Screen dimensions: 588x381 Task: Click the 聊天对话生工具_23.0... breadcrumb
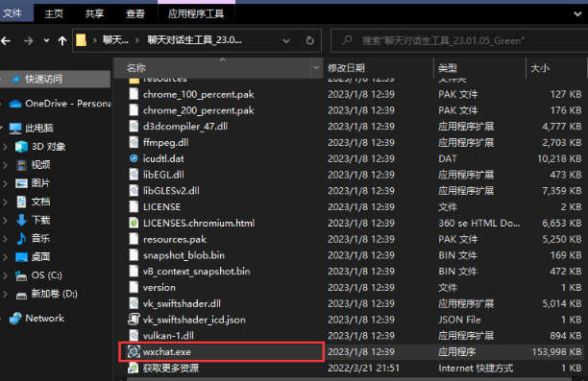[x=194, y=40]
